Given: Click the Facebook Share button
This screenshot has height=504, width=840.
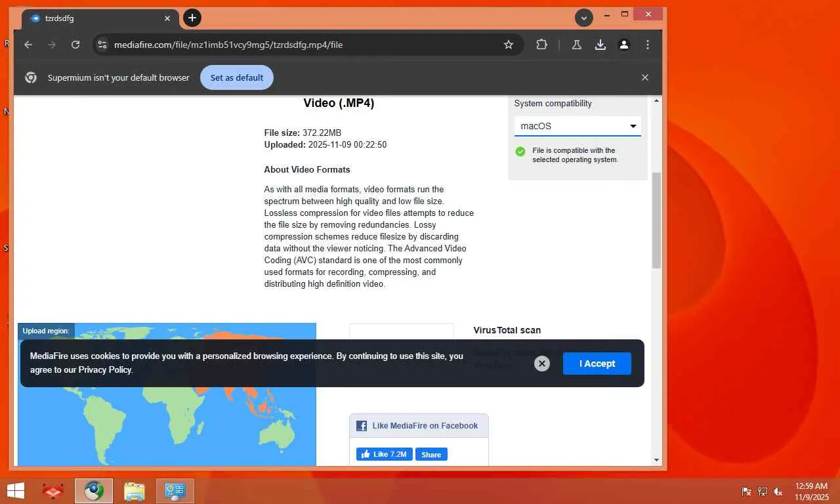Looking at the screenshot, I should [431, 454].
